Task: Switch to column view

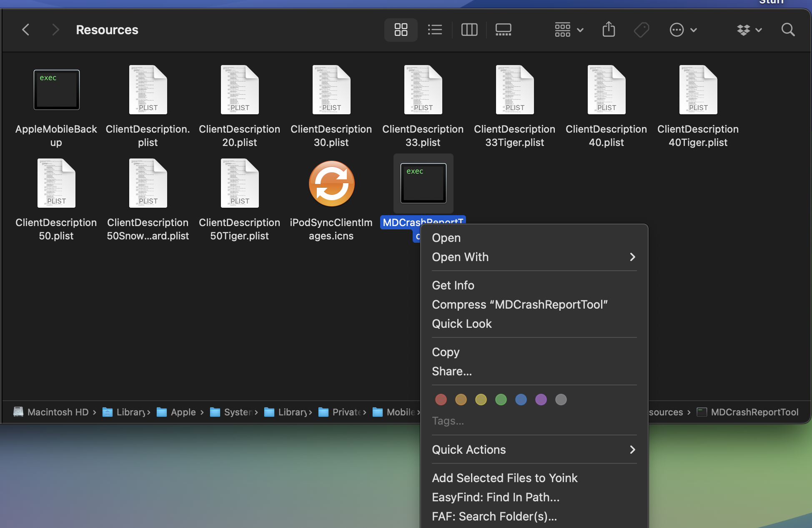Action: (469, 30)
